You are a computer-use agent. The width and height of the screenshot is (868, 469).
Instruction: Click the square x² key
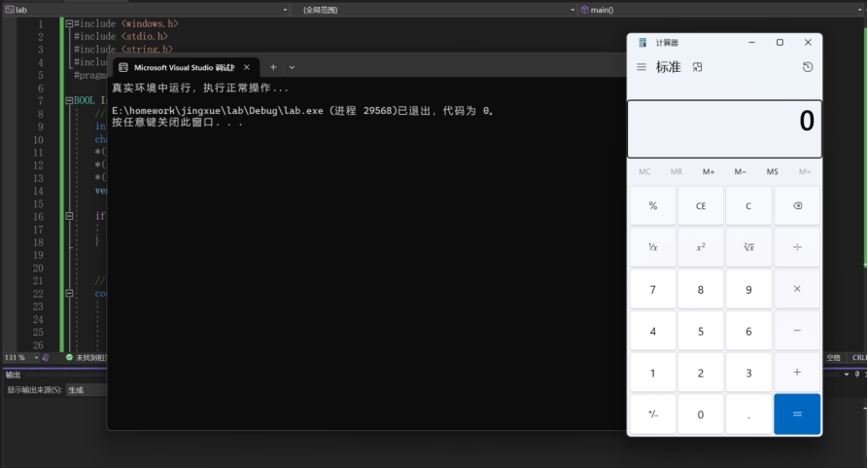pyautogui.click(x=701, y=247)
